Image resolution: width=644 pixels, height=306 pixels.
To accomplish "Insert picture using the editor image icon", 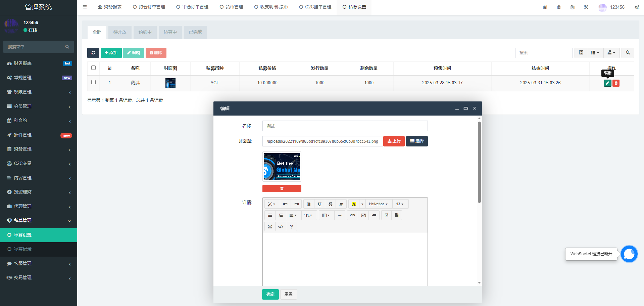I will pyautogui.click(x=363, y=215).
